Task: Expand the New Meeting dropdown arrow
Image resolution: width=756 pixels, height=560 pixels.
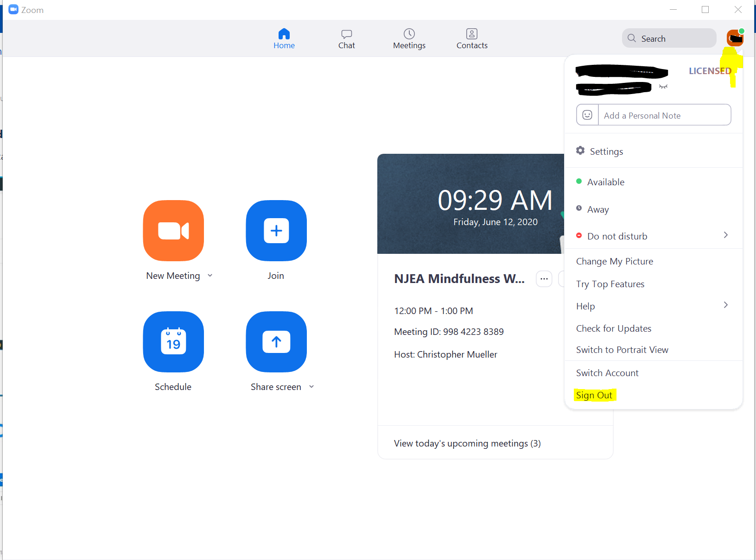Action: click(x=210, y=276)
